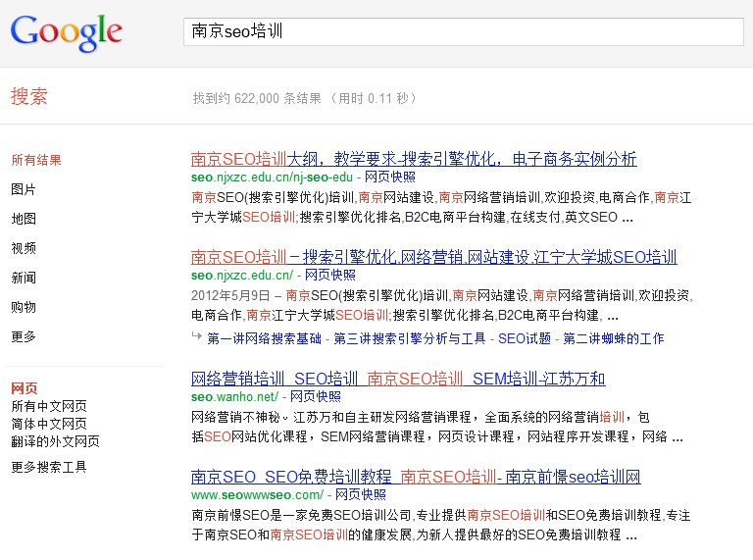This screenshot has height=560, width=753.
Task: Switch to 购物 results
Action: [x=24, y=307]
